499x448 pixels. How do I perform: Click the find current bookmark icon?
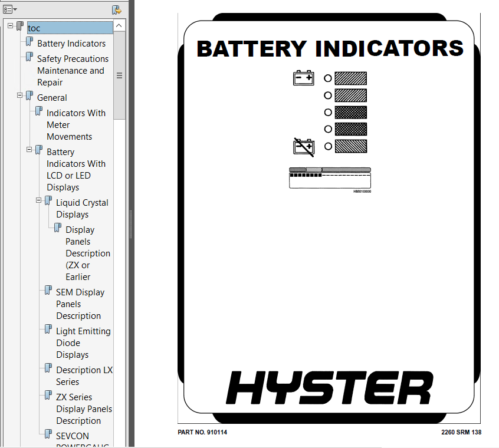click(116, 10)
